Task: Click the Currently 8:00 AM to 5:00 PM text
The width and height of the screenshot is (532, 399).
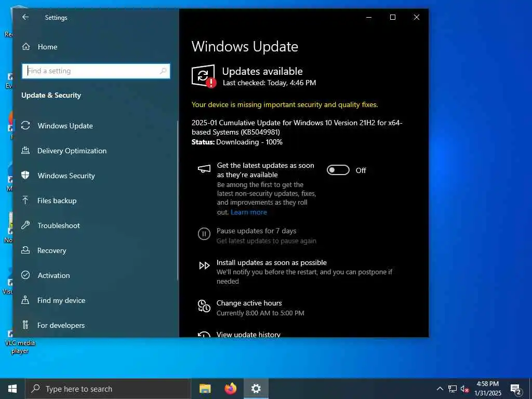Action: [260, 313]
